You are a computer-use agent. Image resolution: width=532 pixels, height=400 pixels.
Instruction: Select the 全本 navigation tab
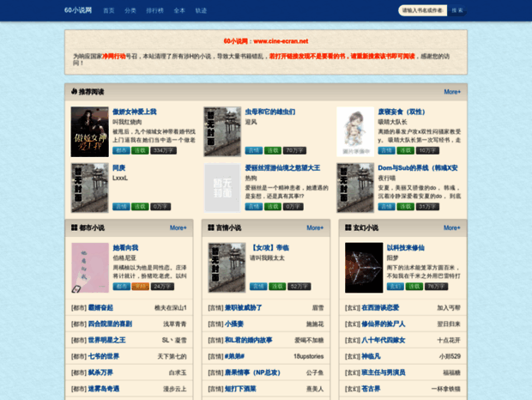179,10
